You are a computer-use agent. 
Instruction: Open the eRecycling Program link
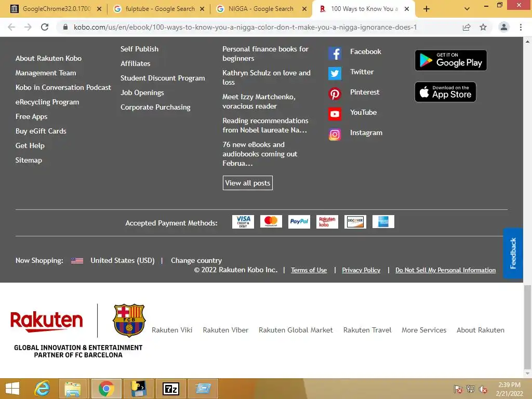click(47, 102)
